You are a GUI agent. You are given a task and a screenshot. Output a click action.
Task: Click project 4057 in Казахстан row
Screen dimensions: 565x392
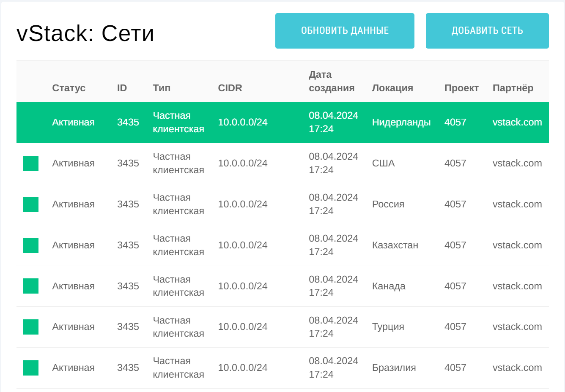pyautogui.click(x=455, y=245)
